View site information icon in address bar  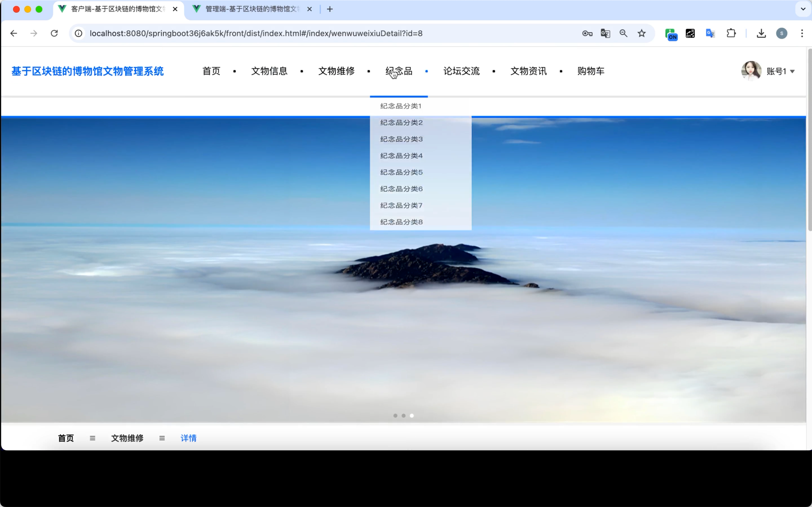click(x=78, y=33)
